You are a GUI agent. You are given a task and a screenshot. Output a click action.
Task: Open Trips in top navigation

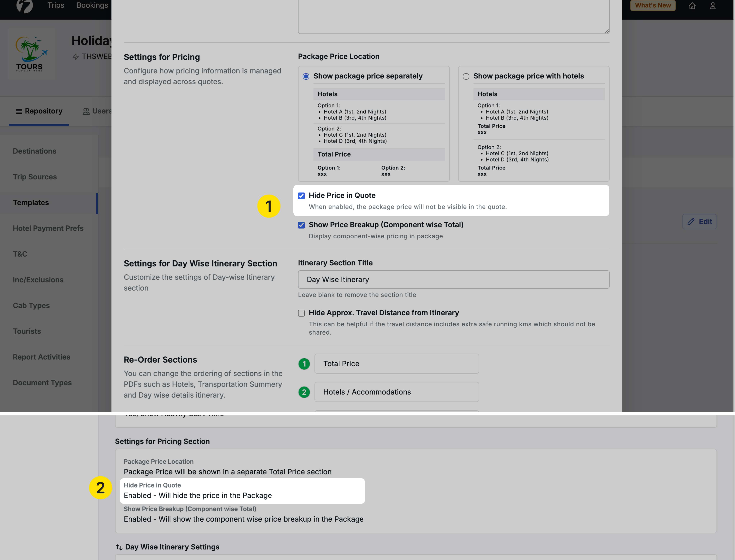tap(56, 5)
